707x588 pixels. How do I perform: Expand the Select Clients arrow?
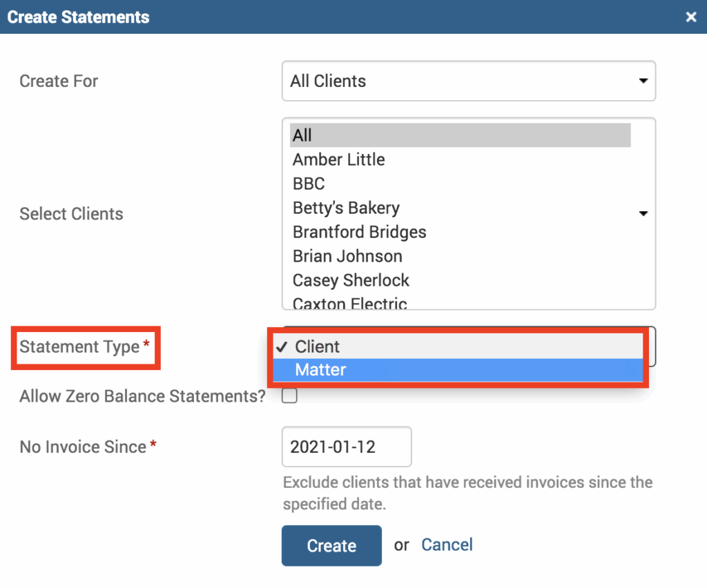point(643,214)
